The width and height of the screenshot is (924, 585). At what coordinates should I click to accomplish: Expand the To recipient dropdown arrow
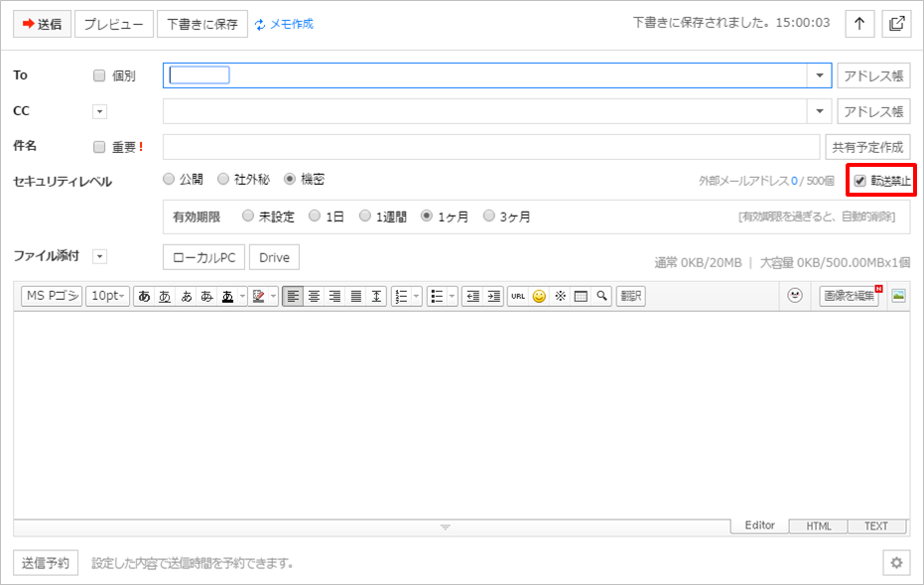pyautogui.click(x=820, y=75)
